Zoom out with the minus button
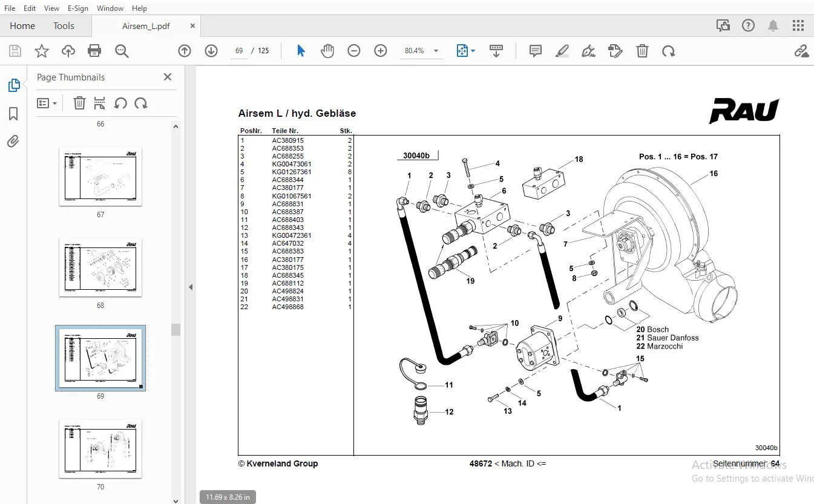The image size is (814, 504). tap(354, 51)
